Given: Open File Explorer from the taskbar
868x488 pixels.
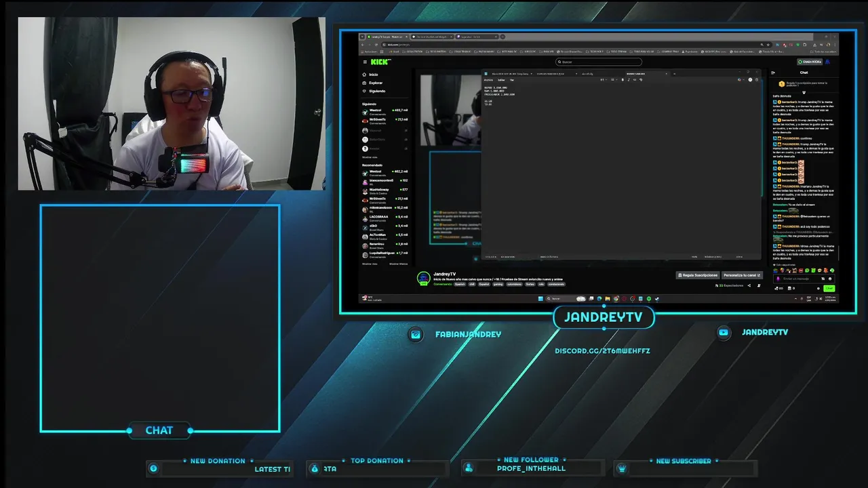Looking at the screenshot, I should pyautogui.click(x=608, y=298).
